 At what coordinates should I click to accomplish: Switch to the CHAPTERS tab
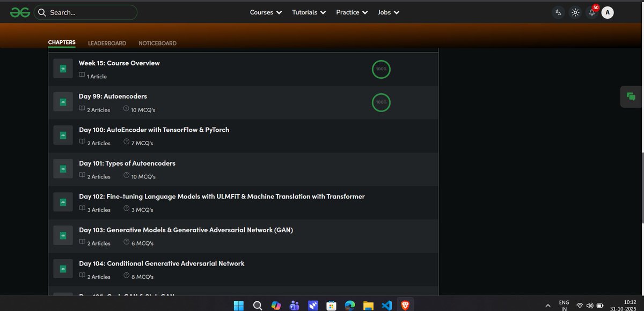click(x=62, y=42)
